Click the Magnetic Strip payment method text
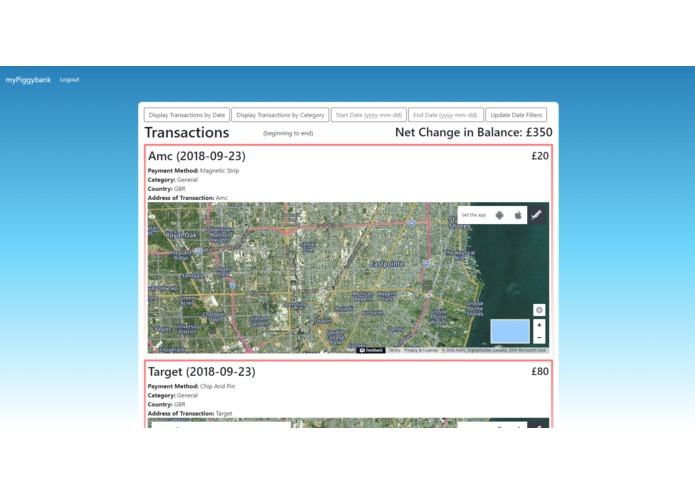This screenshot has width=695, height=494. 219,171
